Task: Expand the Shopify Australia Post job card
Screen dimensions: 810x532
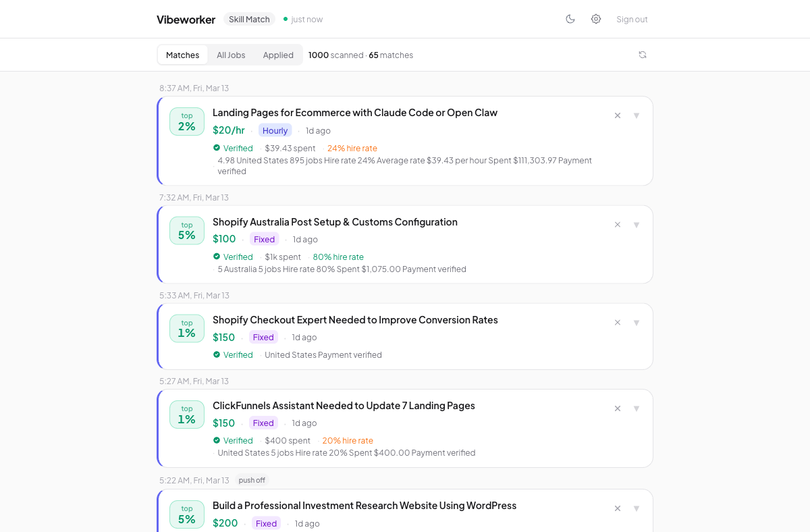Action: click(x=636, y=224)
